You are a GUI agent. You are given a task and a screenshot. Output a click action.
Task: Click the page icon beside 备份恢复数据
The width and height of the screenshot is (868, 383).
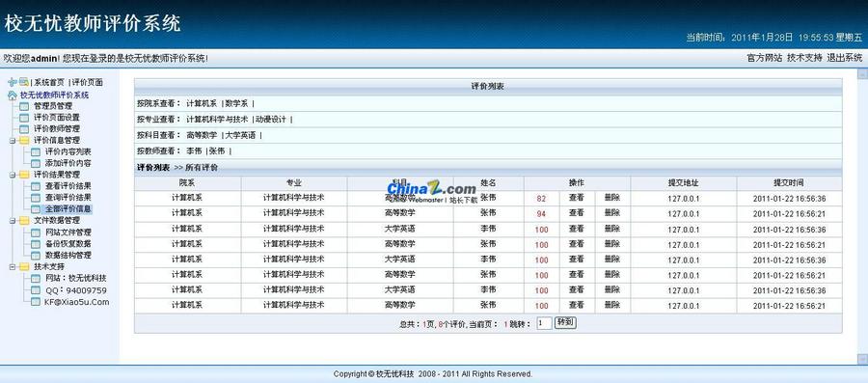click(x=36, y=243)
